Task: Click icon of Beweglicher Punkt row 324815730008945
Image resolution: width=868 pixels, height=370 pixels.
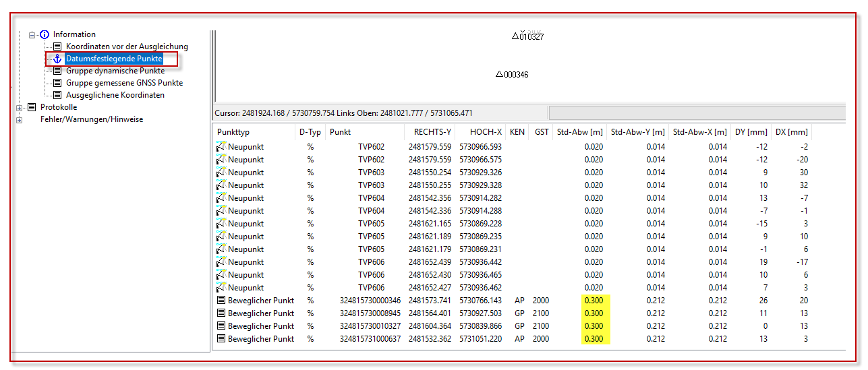Action: [220, 313]
